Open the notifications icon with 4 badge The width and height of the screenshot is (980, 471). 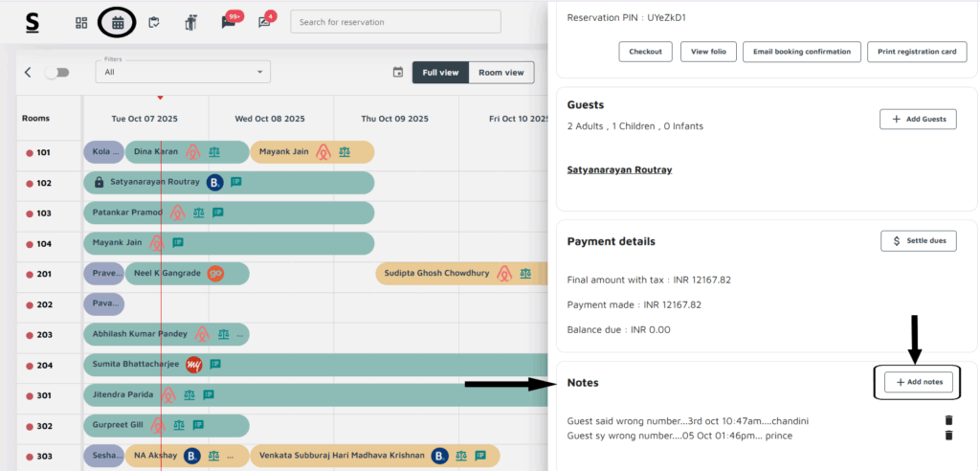tap(265, 21)
